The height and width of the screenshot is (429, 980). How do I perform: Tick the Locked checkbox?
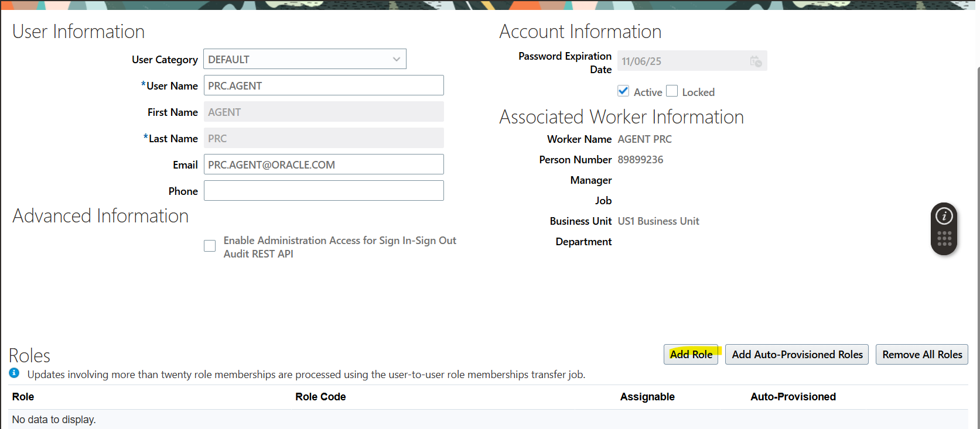pos(672,91)
